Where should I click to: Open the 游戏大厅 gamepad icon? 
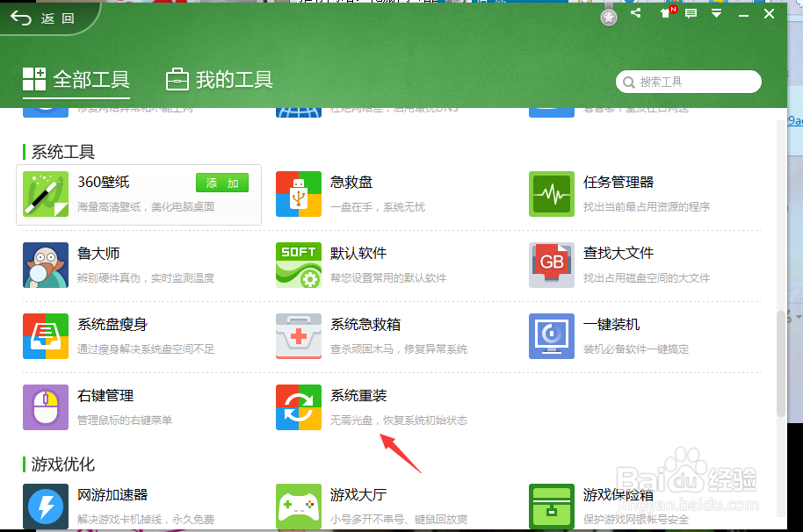click(299, 507)
